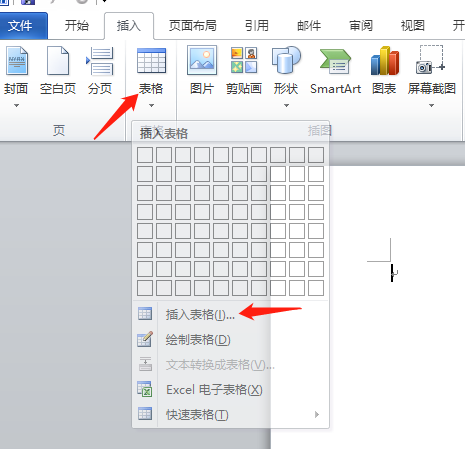Open the 快速表格(T) submenu
465x449 pixels.
coord(231,414)
